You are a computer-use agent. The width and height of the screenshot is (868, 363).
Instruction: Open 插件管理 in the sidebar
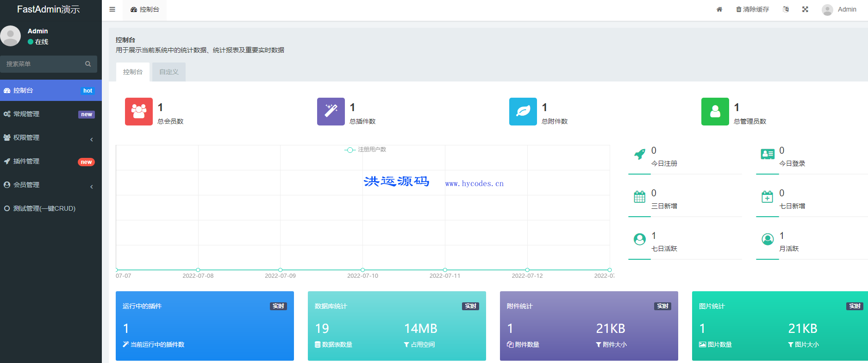[51, 161]
